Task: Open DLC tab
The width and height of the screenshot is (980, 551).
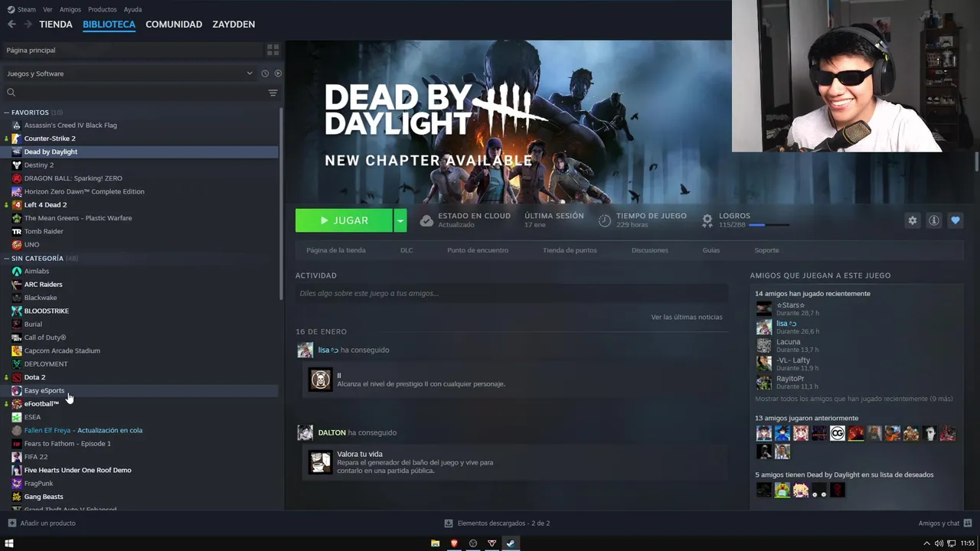Action: [407, 250]
